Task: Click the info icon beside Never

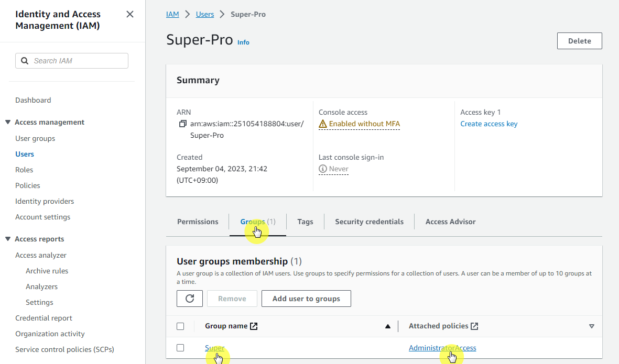Action: coord(322,169)
